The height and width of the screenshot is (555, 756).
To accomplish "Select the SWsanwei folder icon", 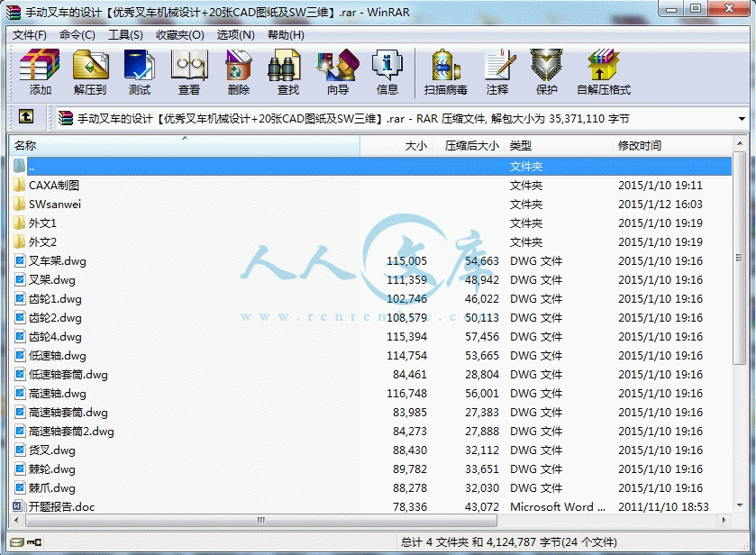I will point(19,204).
